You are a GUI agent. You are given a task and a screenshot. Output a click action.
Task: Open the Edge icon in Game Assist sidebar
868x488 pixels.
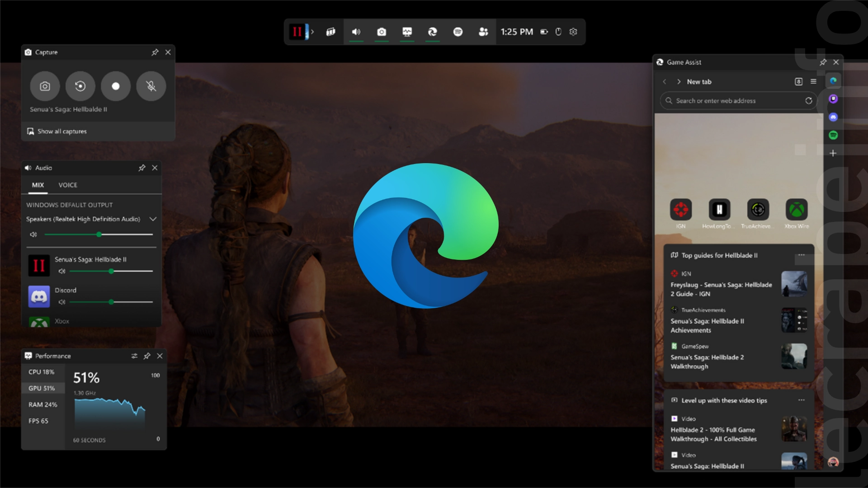pyautogui.click(x=833, y=80)
